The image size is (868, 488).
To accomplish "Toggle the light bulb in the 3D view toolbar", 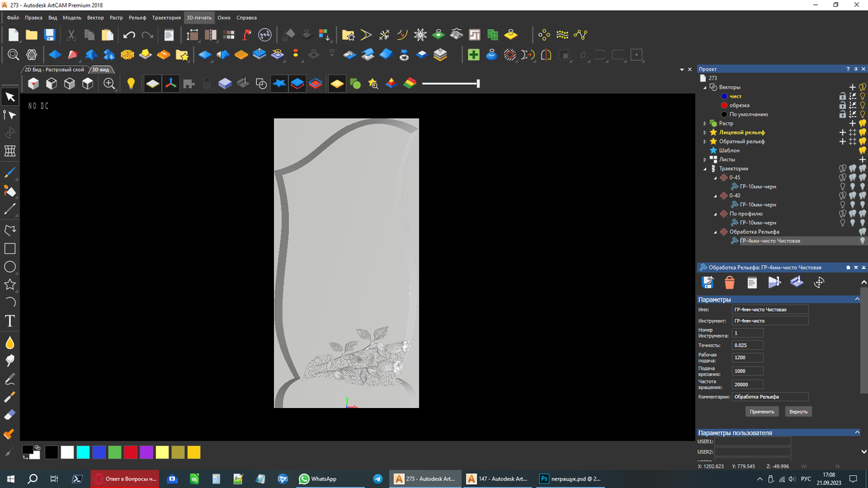I will coord(131,83).
